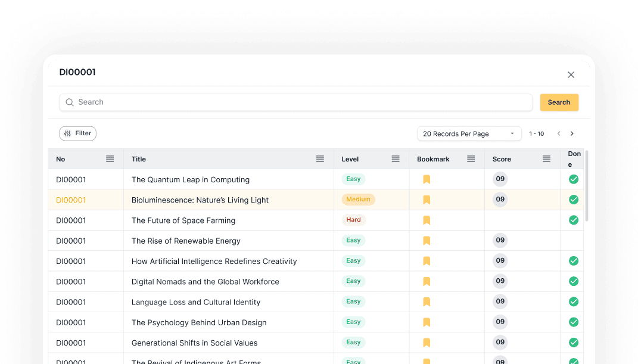Toggle done checkmark for Language Loss row
638x364 pixels.
point(574,302)
